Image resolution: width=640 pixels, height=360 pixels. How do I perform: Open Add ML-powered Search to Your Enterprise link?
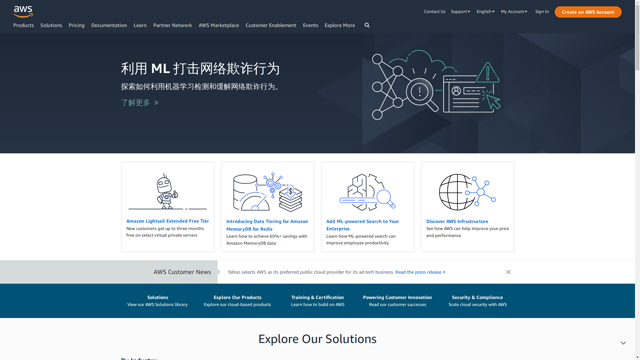pyautogui.click(x=362, y=225)
